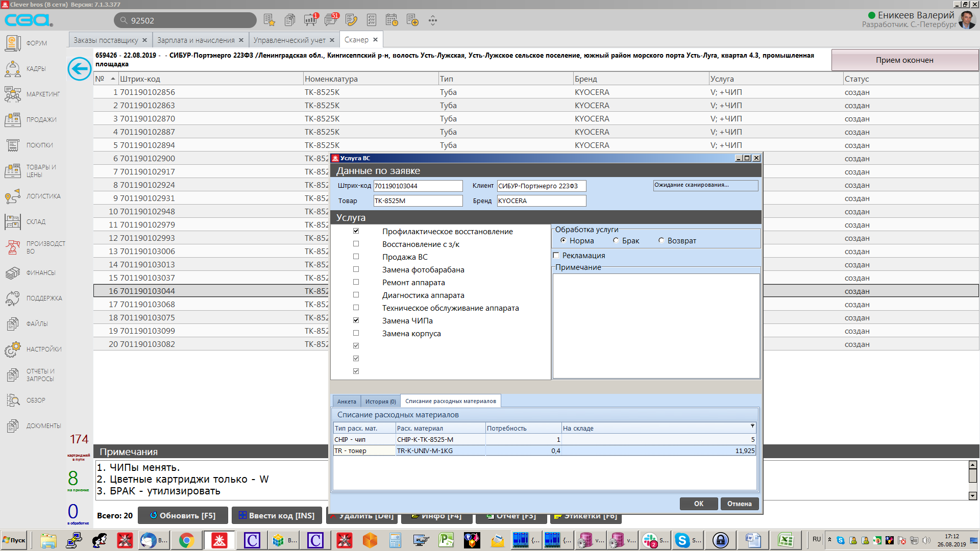Open calendar with clock icon

pyautogui.click(x=391, y=20)
